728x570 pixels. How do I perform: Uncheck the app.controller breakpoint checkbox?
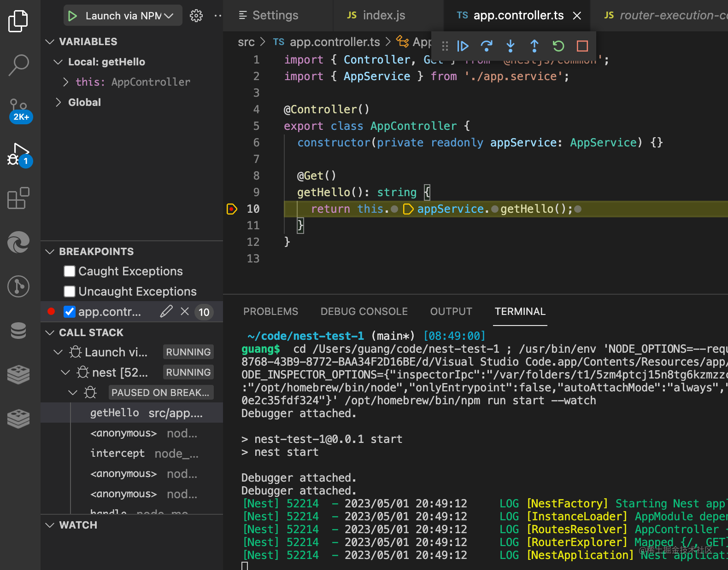click(x=70, y=312)
